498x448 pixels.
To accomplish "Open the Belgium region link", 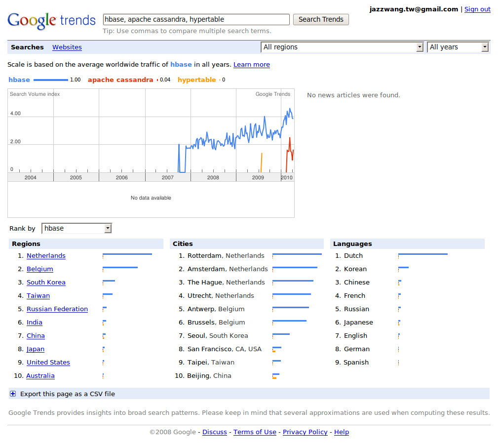I will [x=39, y=269].
